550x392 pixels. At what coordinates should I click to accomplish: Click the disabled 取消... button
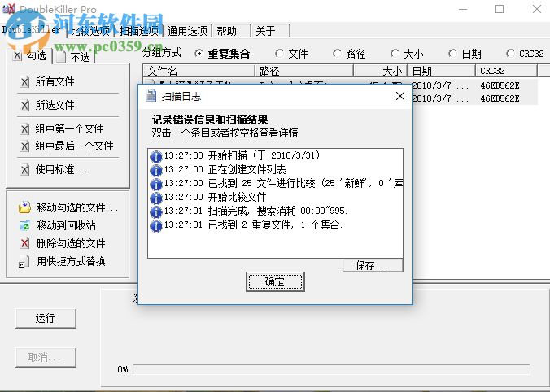point(46,357)
